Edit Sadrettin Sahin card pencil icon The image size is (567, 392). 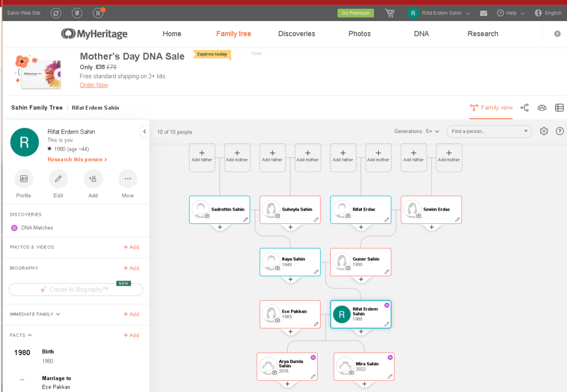246,220
